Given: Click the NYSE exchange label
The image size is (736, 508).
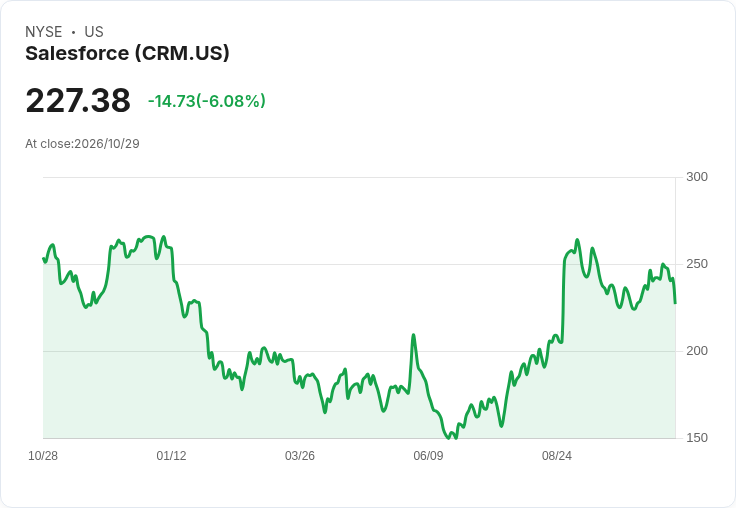Looking at the screenshot, I should 44,32.
